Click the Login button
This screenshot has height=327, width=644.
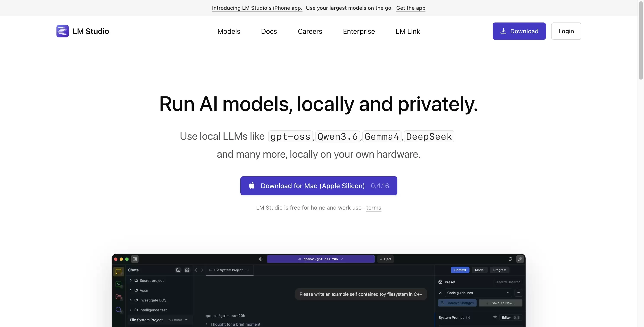(x=566, y=31)
